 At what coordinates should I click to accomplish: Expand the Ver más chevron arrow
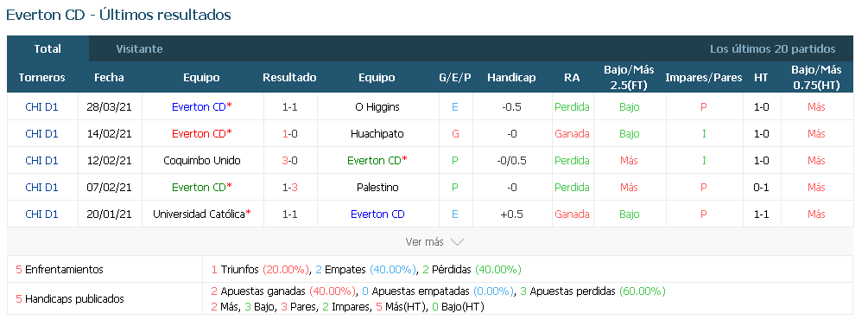[457, 242]
